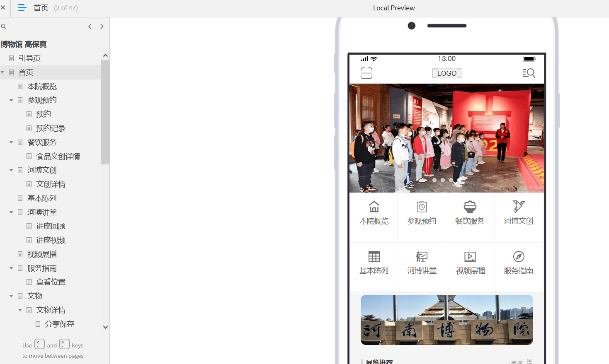Go to previous page arrow
This screenshot has width=609, height=364.
coord(90,27)
